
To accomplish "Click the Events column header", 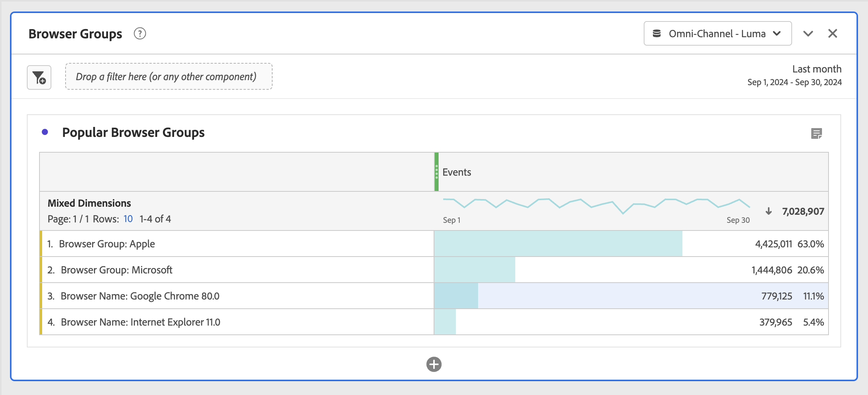I will coord(457,172).
